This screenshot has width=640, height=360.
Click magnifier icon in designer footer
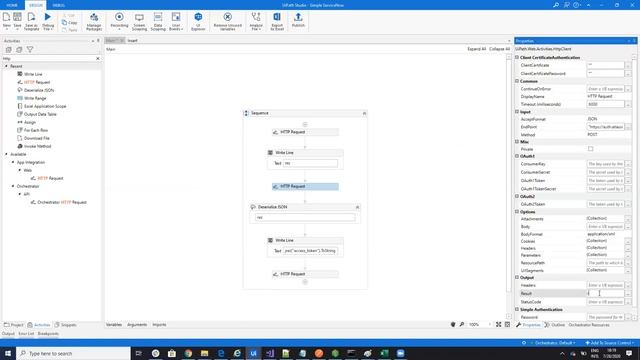point(462,324)
